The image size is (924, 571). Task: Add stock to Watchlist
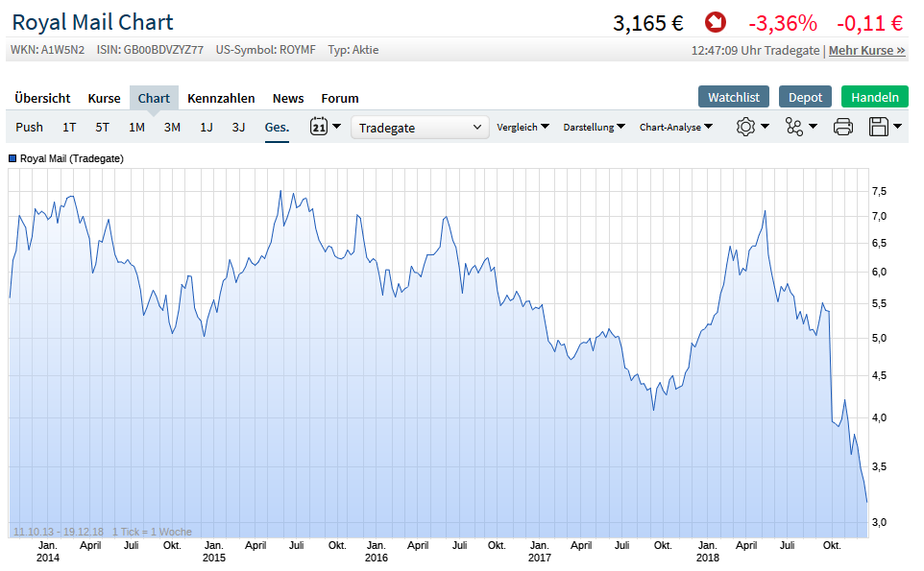tap(734, 97)
